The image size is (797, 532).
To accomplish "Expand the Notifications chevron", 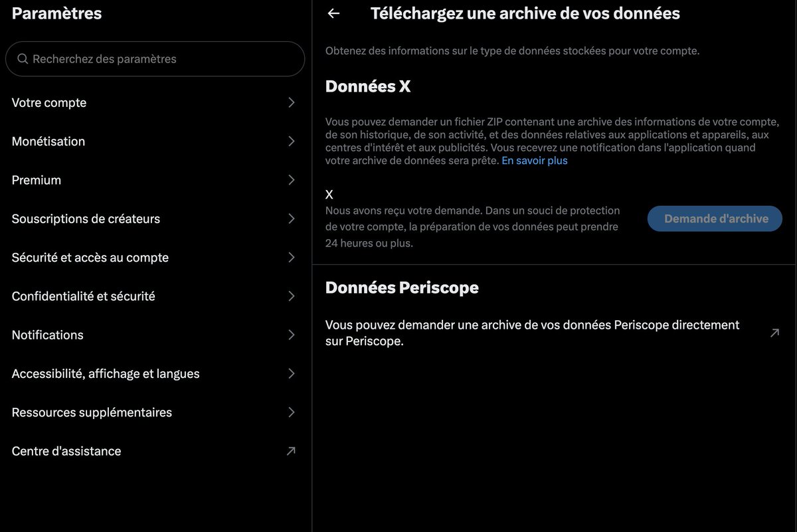I will tap(291, 335).
